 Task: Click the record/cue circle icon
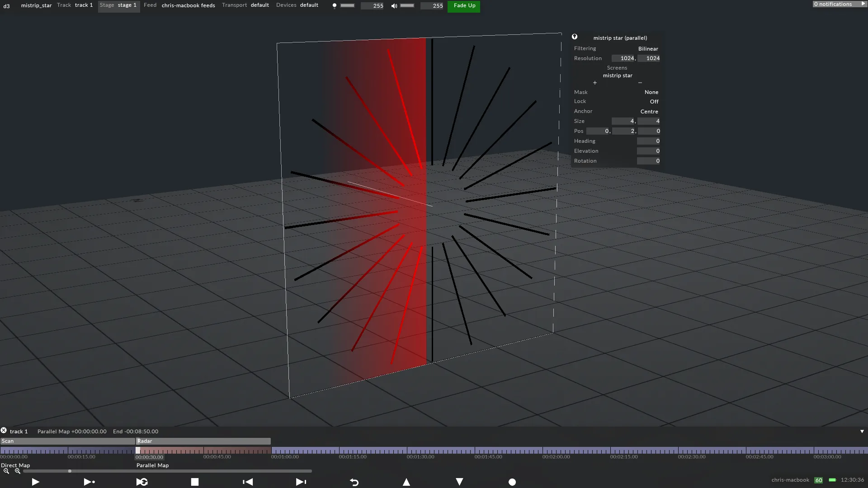pos(512,481)
